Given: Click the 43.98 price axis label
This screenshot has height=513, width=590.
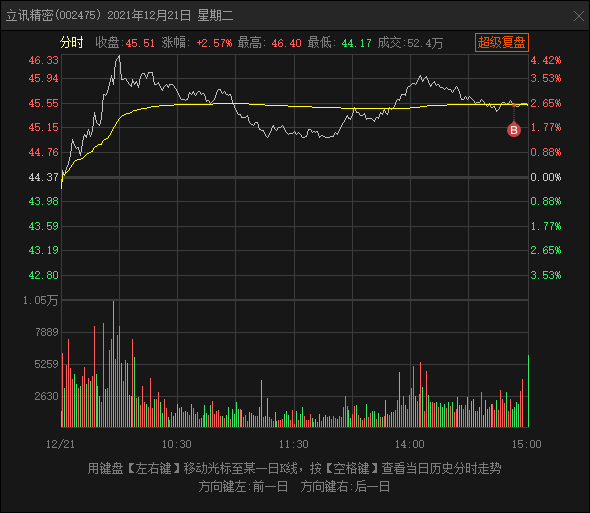Looking at the screenshot, I should (44, 201).
